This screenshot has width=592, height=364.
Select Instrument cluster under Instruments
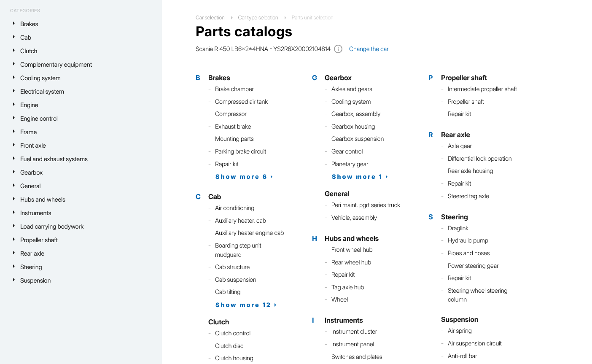pyautogui.click(x=354, y=332)
